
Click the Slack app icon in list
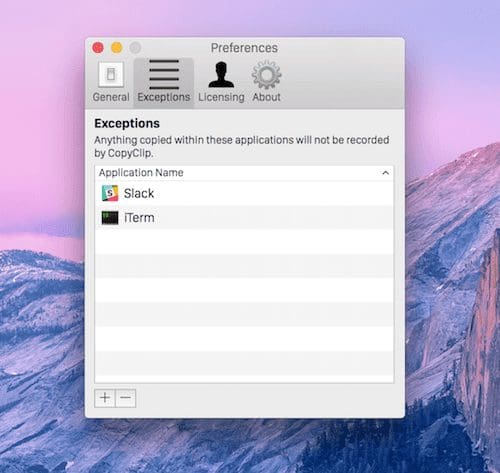click(x=110, y=193)
